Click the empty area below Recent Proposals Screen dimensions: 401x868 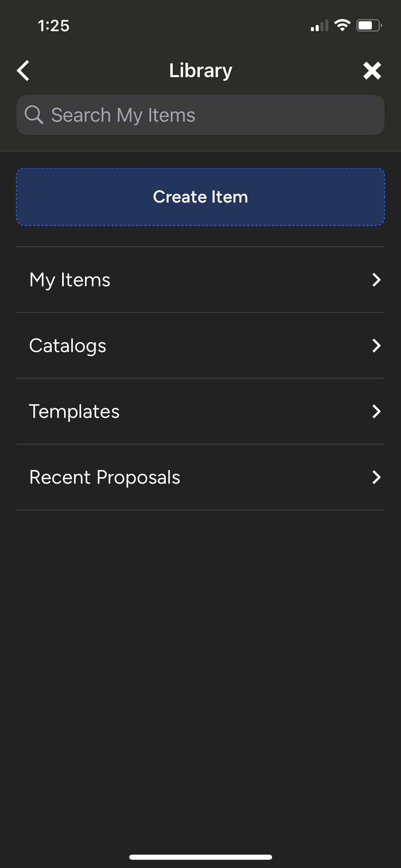pyautogui.click(x=200, y=679)
